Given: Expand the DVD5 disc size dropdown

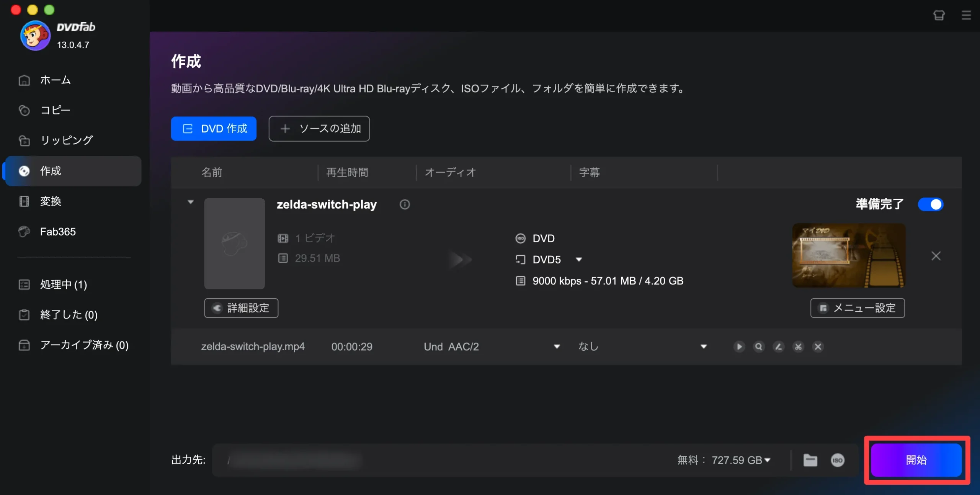Looking at the screenshot, I should tap(579, 260).
